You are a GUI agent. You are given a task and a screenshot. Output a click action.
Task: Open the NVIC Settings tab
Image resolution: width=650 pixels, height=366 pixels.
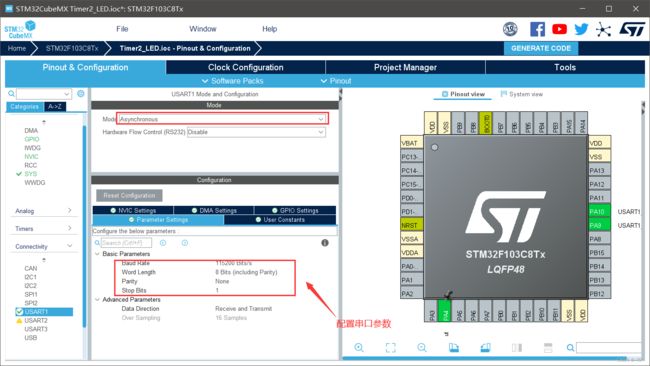tap(133, 210)
